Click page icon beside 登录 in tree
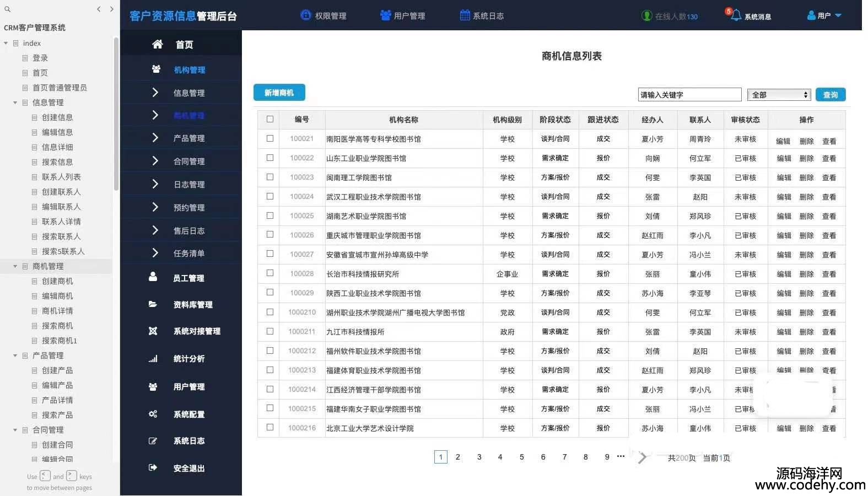The height and width of the screenshot is (496, 868). pyautogui.click(x=25, y=58)
